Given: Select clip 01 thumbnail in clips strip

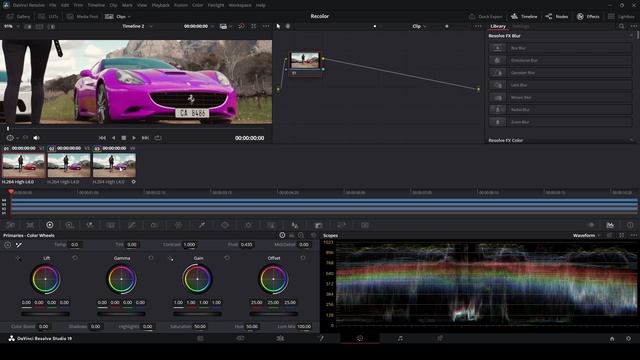Looking at the screenshot, I should click(x=24, y=165).
